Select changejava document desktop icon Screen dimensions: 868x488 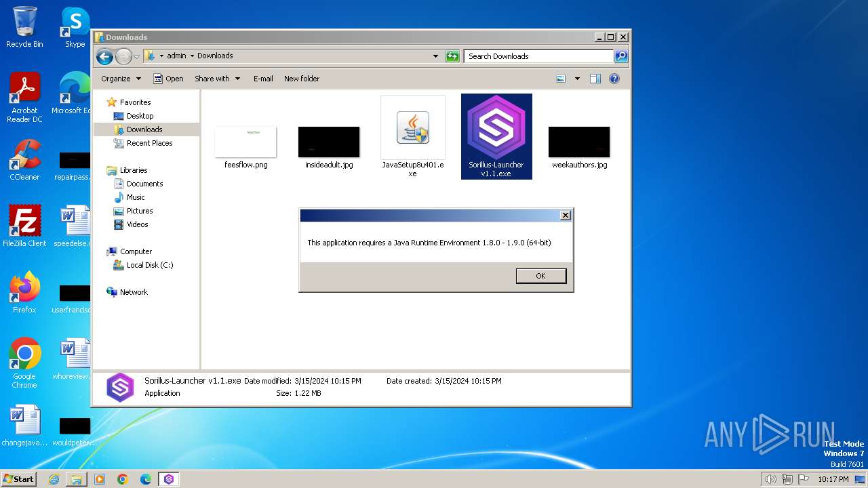pos(24,426)
